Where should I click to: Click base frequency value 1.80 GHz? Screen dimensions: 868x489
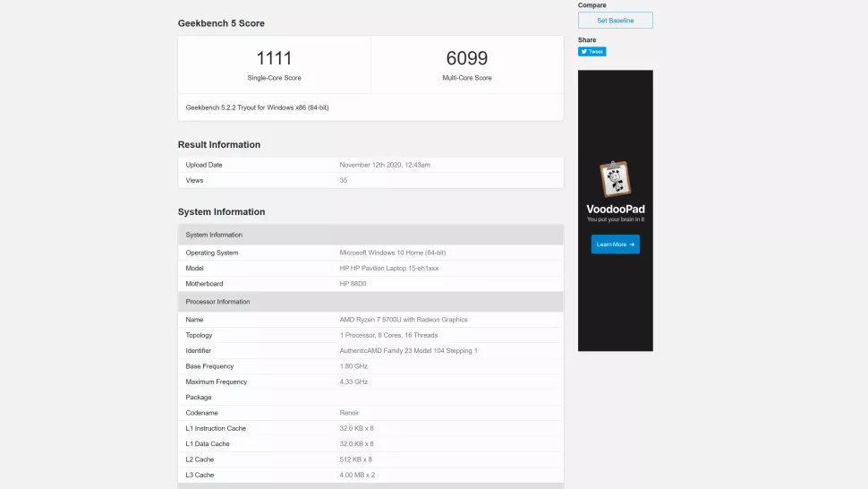pyautogui.click(x=353, y=366)
